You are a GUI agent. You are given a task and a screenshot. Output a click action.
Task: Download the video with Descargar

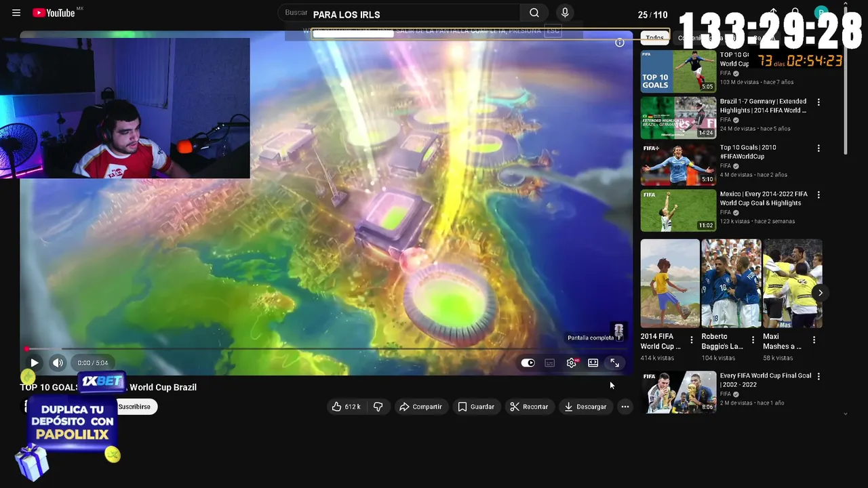tap(585, 407)
